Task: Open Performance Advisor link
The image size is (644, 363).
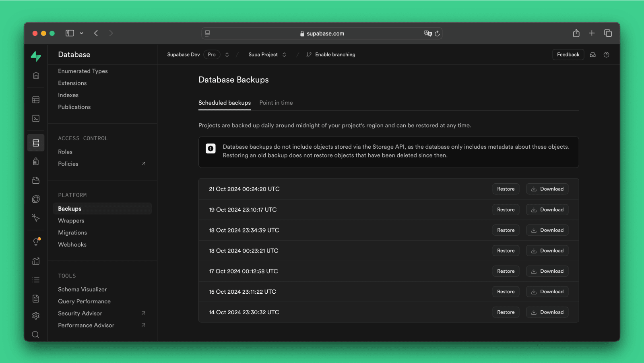Action: [x=86, y=325]
